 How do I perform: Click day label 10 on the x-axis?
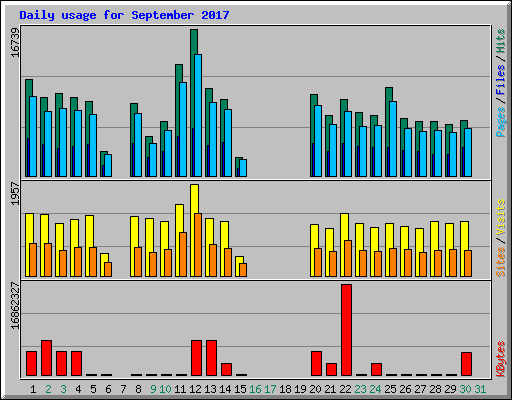click(165, 389)
